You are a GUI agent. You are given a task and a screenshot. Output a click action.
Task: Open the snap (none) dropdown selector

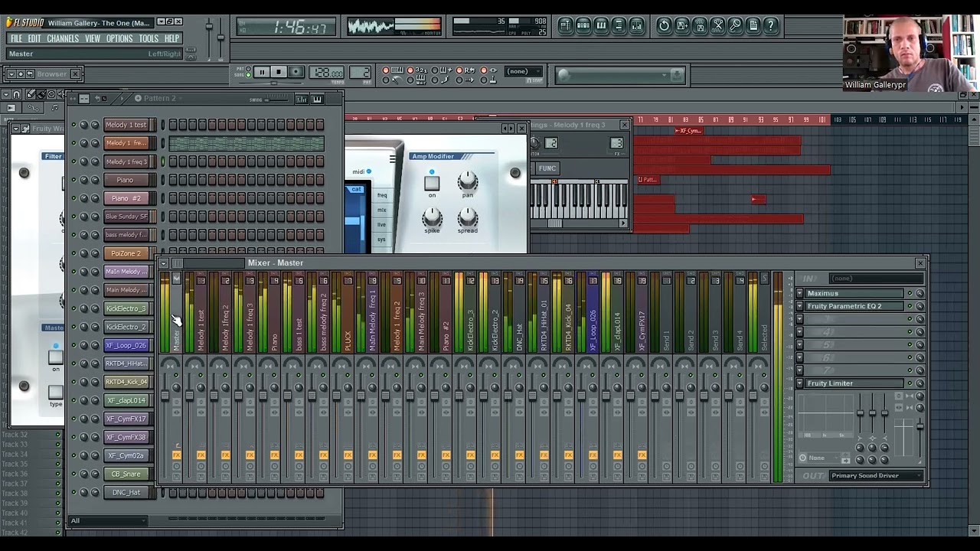(524, 71)
